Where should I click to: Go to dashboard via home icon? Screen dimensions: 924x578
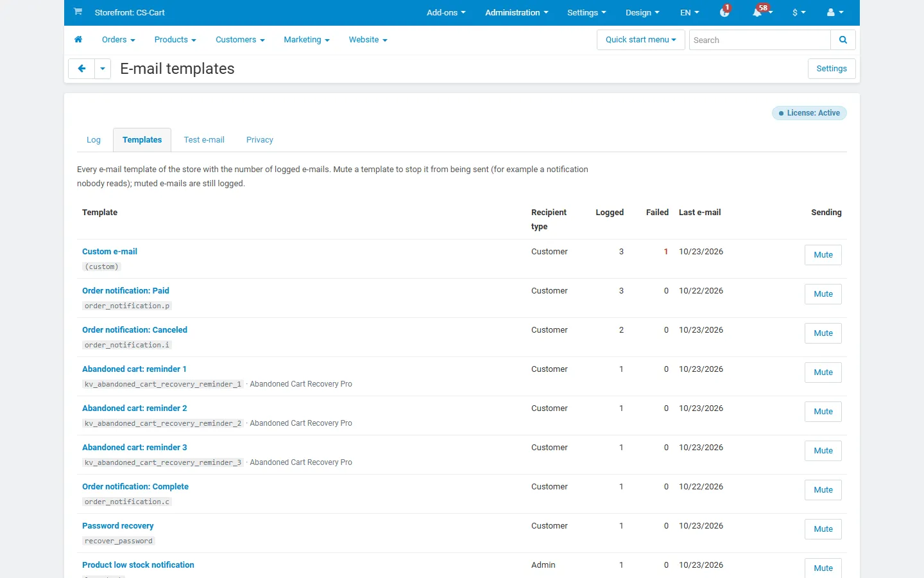(78, 40)
